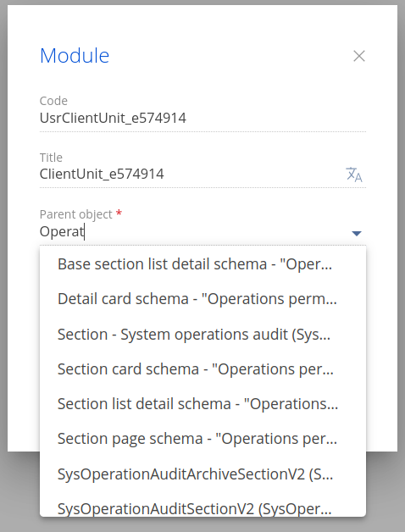Click the Parent object label

click(76, 214)
